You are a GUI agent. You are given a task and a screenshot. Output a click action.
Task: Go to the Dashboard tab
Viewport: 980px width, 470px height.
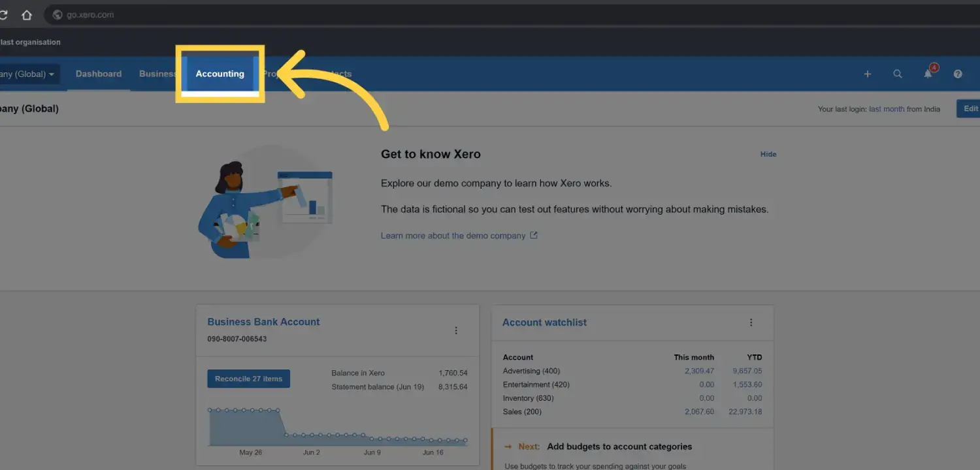coord(99,74)
